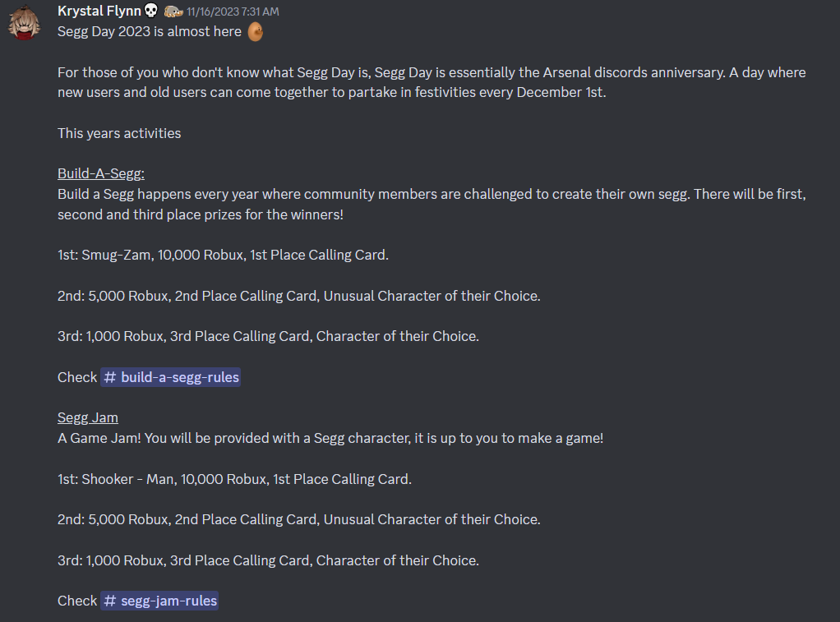Screen dimensions: 840x622
Task: Click the Krystal Flynn username
Action: point(99,11)
